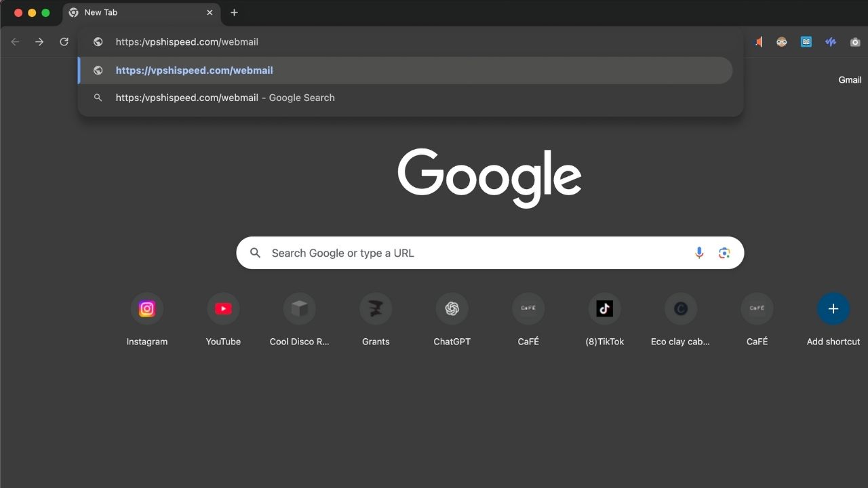Select the New Tab browser tab
Screen dimensions: 868x488
[141, 12]
